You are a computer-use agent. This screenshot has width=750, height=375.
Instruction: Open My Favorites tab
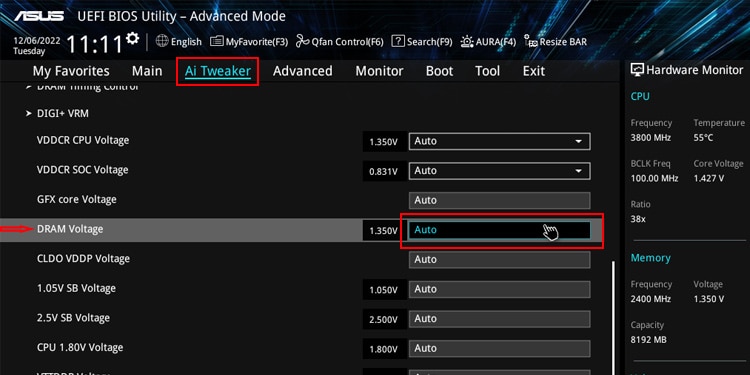(71, 71)
